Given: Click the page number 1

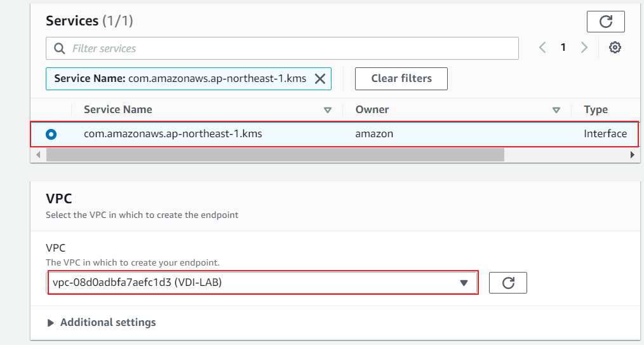Looking at the screenshot, I should pyautogui.click(x=563, y=48).
